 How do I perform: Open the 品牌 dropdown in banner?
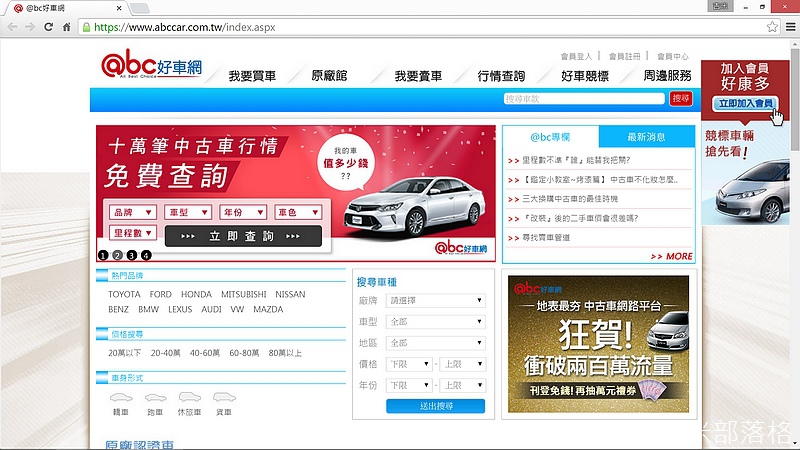132,212
